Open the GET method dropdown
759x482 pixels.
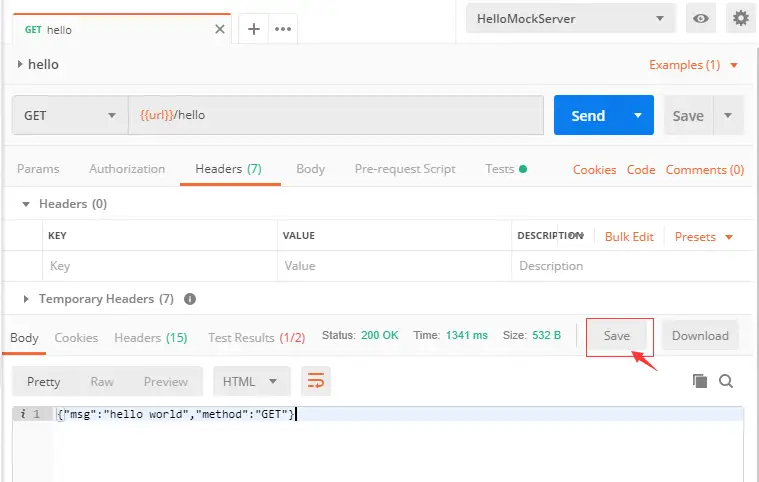(70, 115)
